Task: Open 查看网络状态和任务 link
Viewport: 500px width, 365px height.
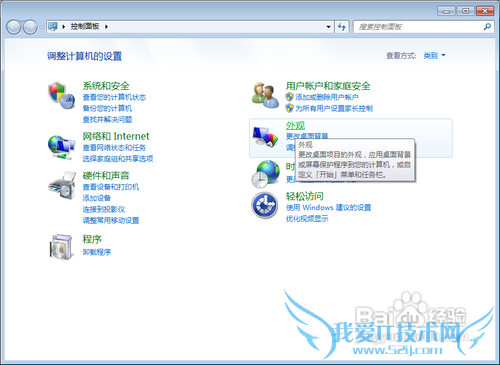Action: pyautogui.click(x=114, y=147)
